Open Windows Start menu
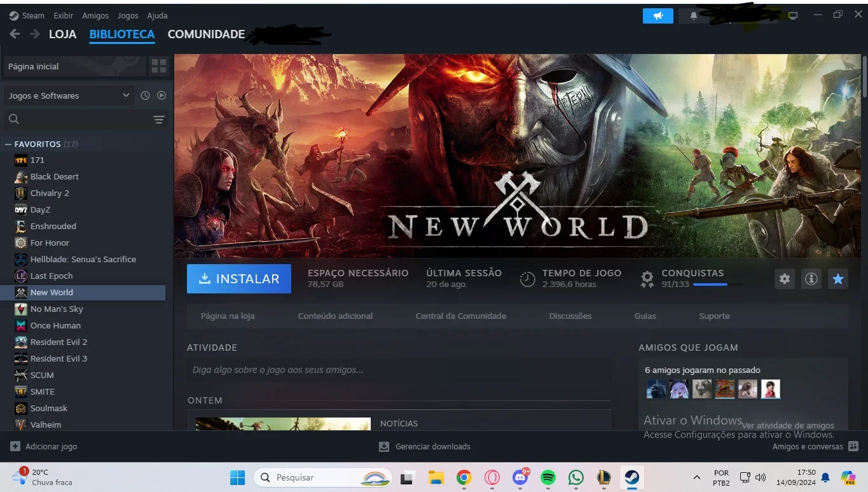The width and height of the screenshot is (868, 492). 237,477
